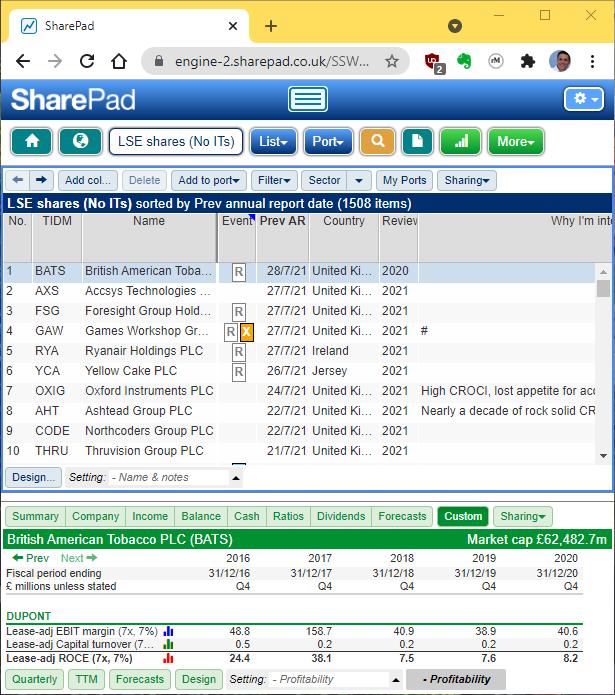Screen dimensions: 615x695
Task: Click the list Design... button
Action: click(x=34, y=477)
